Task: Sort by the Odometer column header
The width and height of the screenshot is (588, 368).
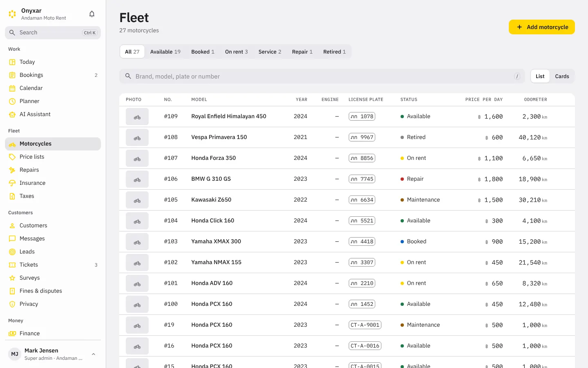Action: pyautogui.click(x=535, y=100)
